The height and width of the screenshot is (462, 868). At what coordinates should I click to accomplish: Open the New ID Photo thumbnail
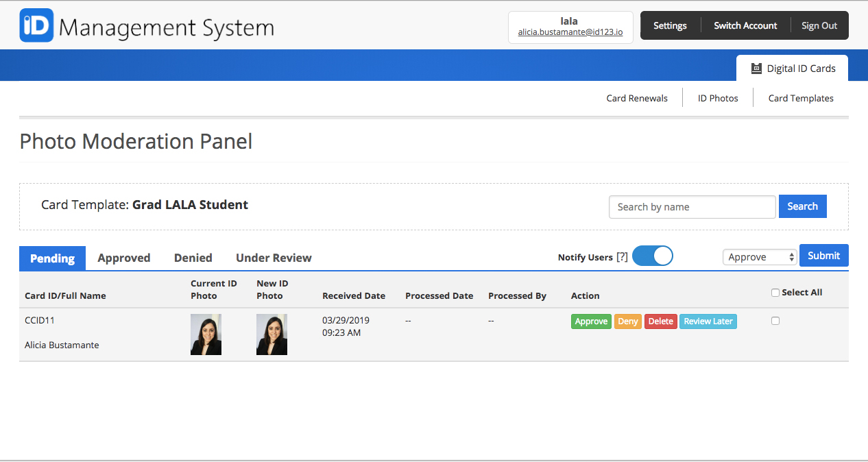tap(272, 335)
